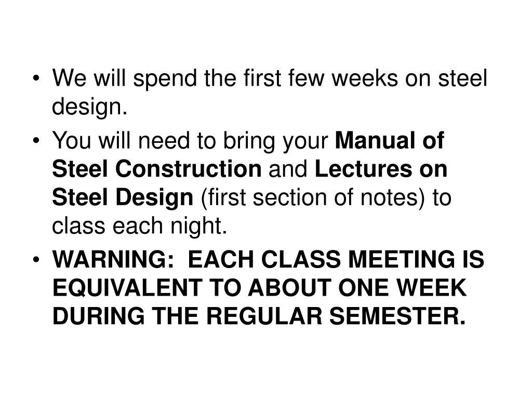
Task: Click the bullet before WARNING line
Action: (36, 260)
